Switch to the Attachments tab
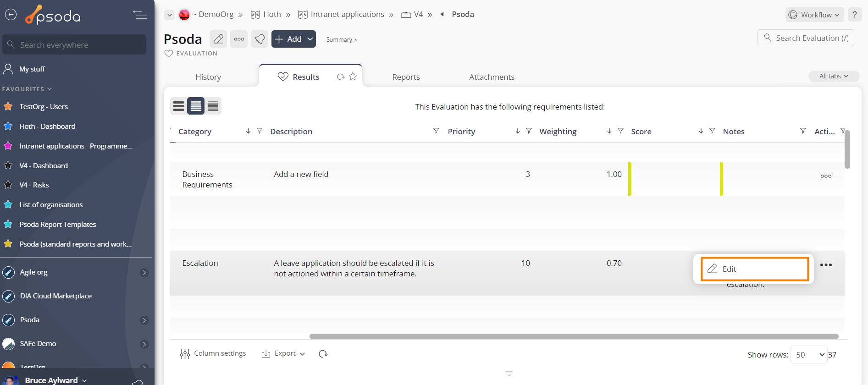The width and height of the screenshot is (868, 385). coord(492,77)
